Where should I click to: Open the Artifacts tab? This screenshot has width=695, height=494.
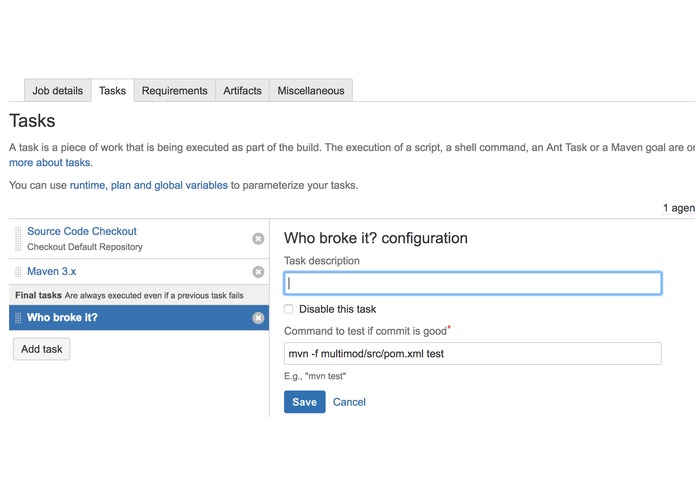(242, 90)
